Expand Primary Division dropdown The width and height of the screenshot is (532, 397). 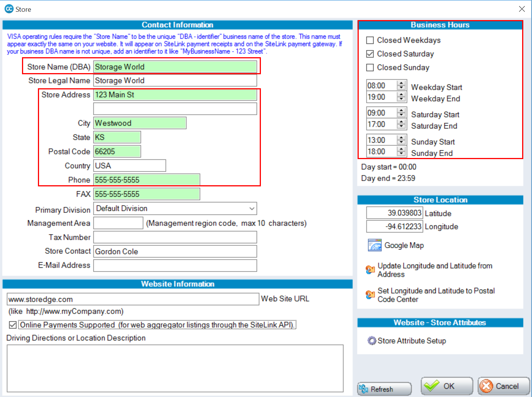[x=252, y=209]
